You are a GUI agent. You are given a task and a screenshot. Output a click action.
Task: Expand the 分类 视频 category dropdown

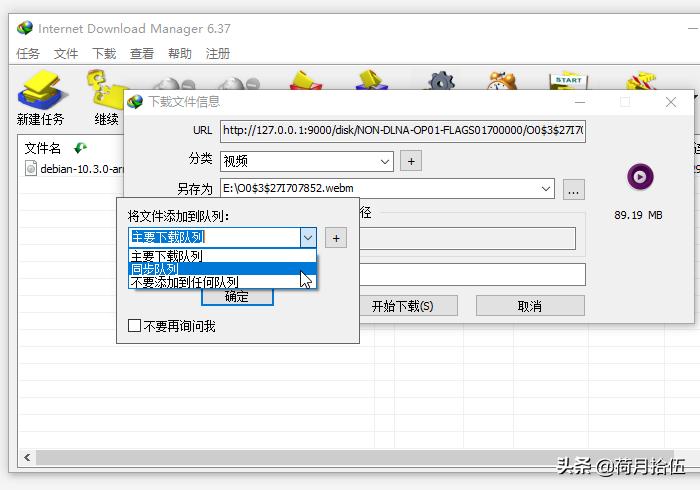(385, 162)
